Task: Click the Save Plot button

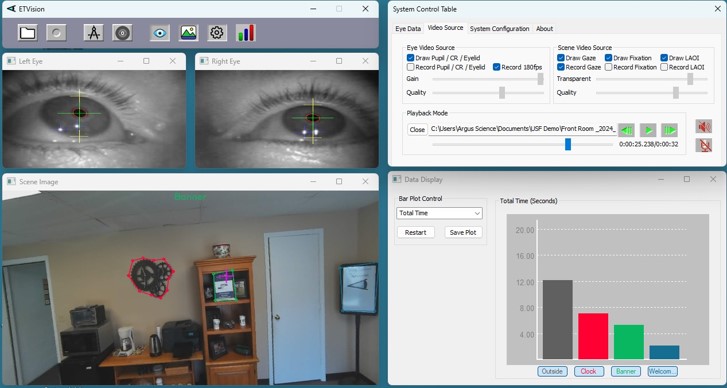Action: 463,232
